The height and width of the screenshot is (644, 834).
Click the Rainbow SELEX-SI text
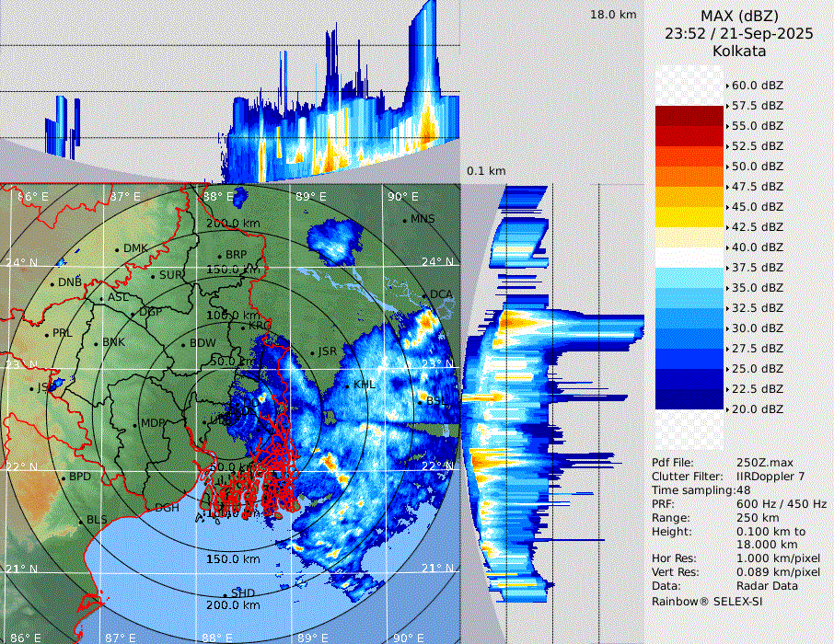tap(707, 601)
